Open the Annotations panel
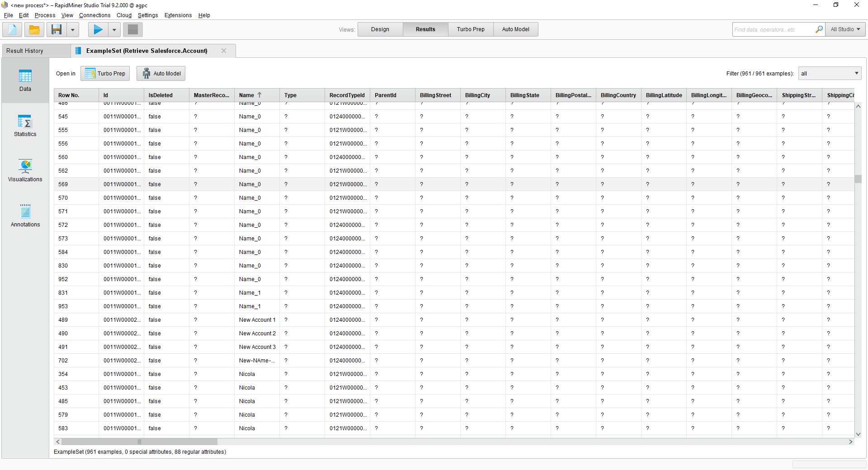 (25, 216)
